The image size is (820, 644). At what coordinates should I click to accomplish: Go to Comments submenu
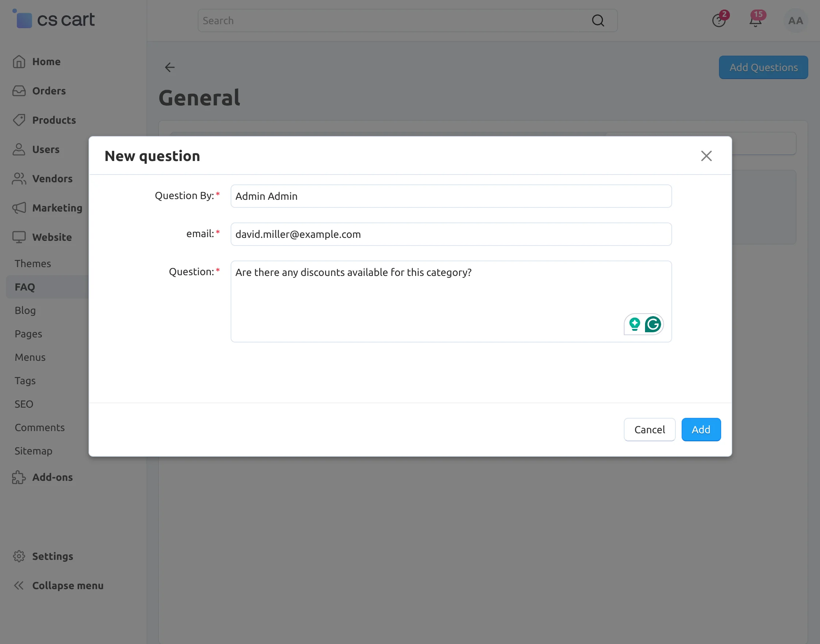(x=40, y=428)
